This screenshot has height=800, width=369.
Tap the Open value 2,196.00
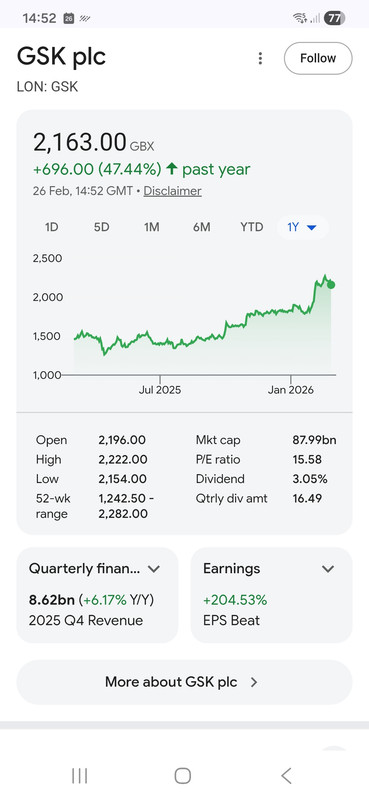pyautogui.click(x=122, y=440)
